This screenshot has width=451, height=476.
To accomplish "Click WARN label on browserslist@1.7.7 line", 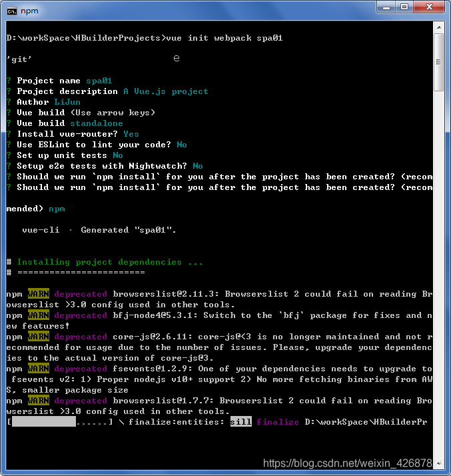I will [x=39, y=401].
